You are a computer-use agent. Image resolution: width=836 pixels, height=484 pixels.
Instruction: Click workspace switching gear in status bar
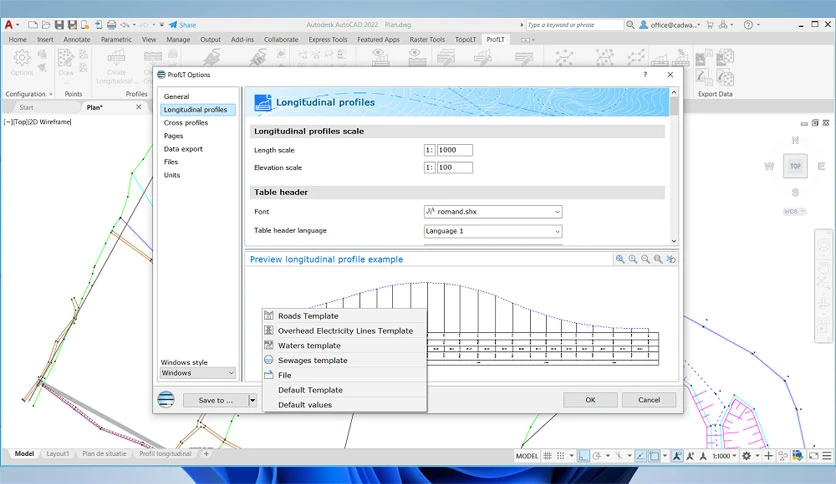746,456
